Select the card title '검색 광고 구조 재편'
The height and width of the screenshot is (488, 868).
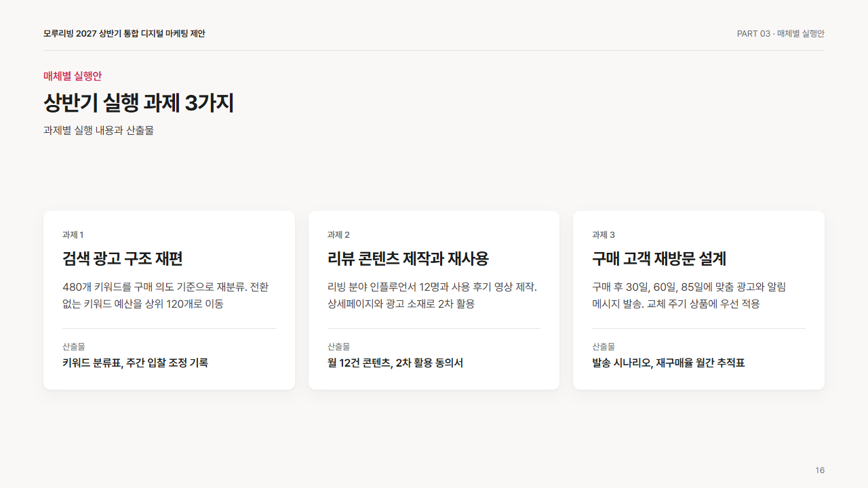pos(123,259)
